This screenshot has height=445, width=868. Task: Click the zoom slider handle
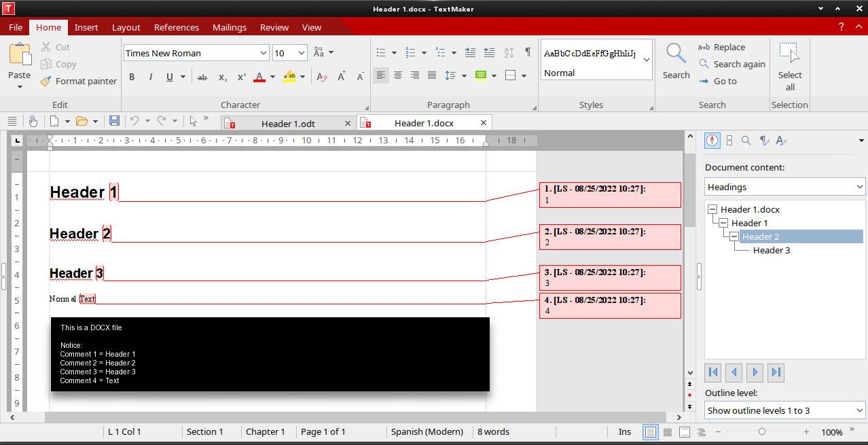click(x=762, y=431)
